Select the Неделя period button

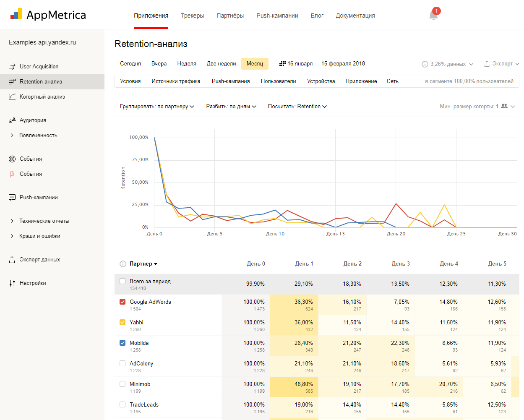coord(187,64)
